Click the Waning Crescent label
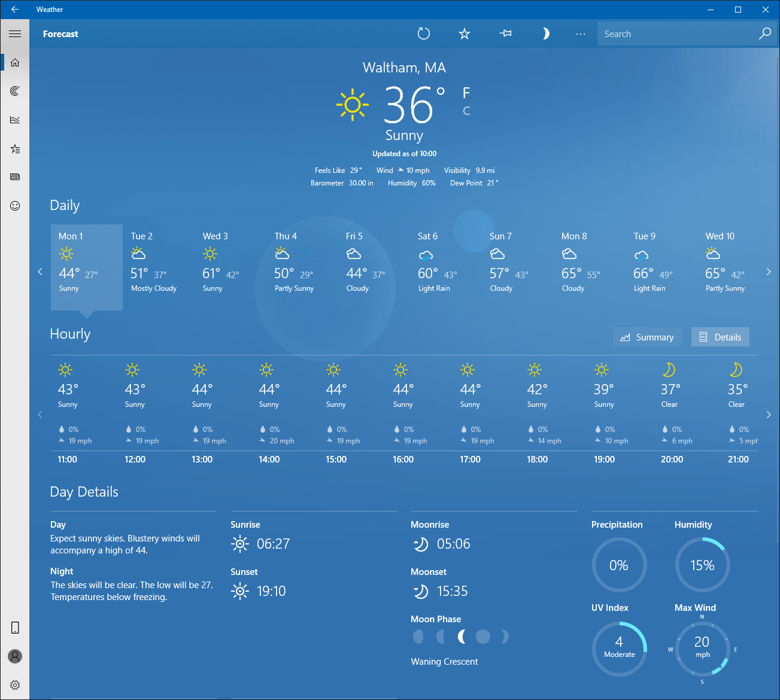This screenshot has width=780, height=700. pos(444,662)
